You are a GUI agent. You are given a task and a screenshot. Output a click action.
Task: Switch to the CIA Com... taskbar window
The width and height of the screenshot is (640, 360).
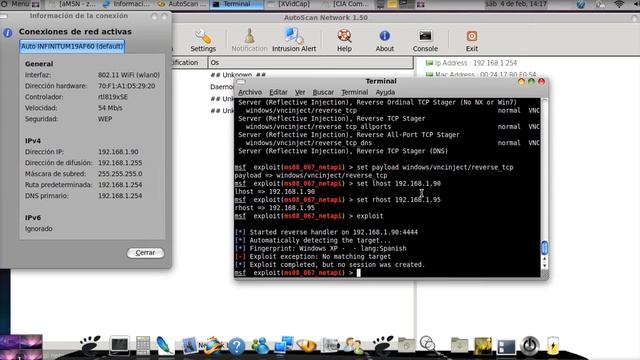[x=346, y=4]
